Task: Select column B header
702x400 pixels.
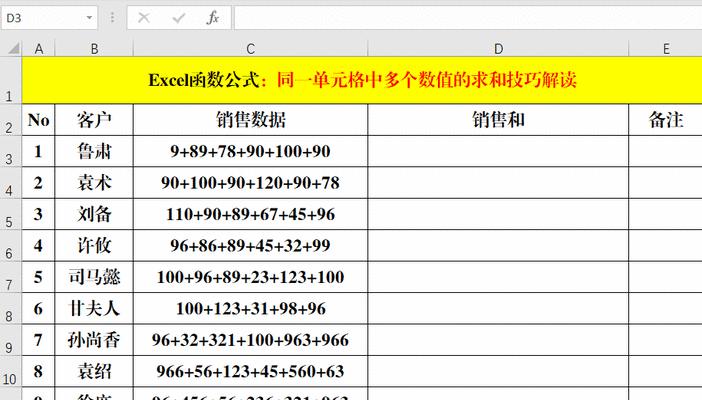Action: (x=94, y=48)
